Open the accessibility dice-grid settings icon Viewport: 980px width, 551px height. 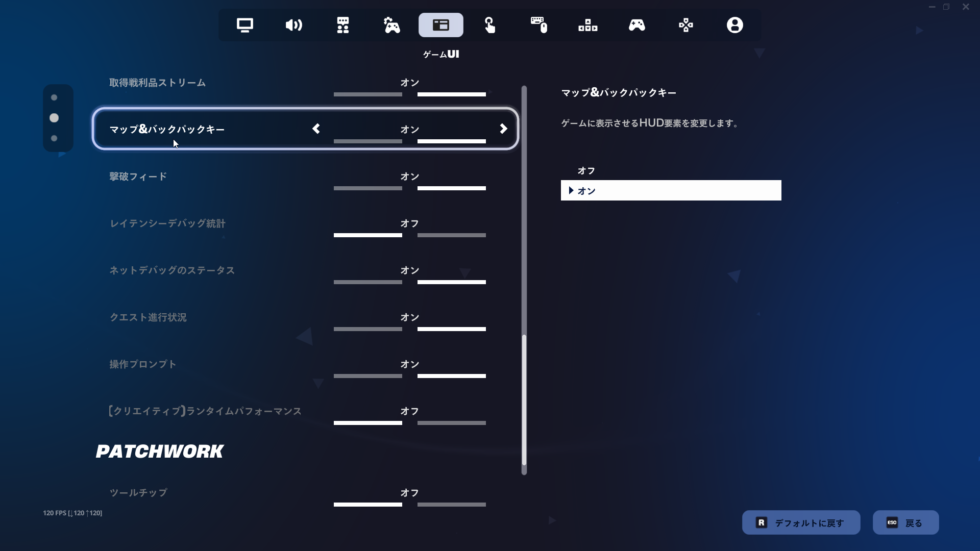pos(342,25)
